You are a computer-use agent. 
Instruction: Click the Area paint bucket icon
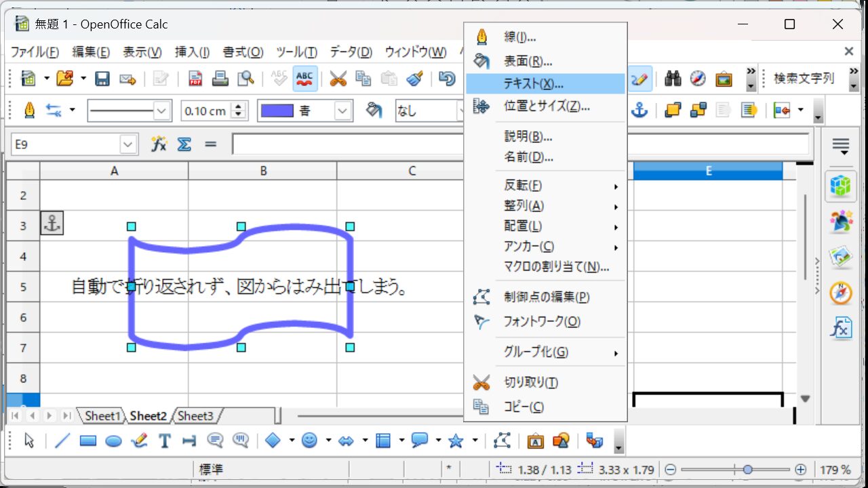tap(373, 110)
